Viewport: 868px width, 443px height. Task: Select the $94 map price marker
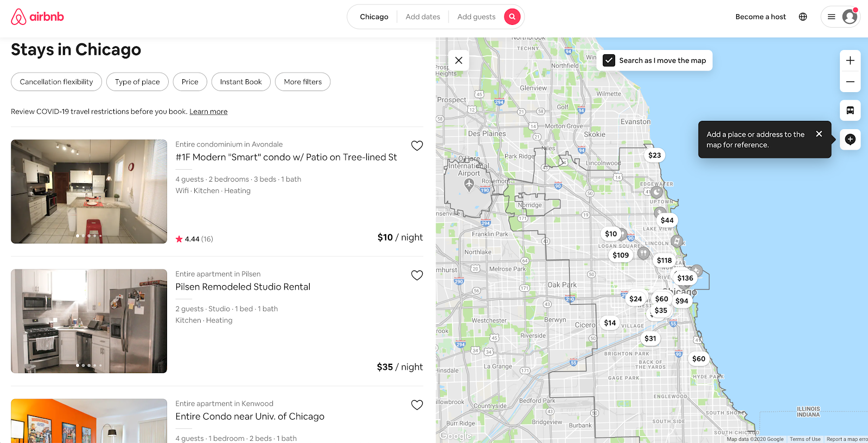pyautogui.click(x=682, y=301)
